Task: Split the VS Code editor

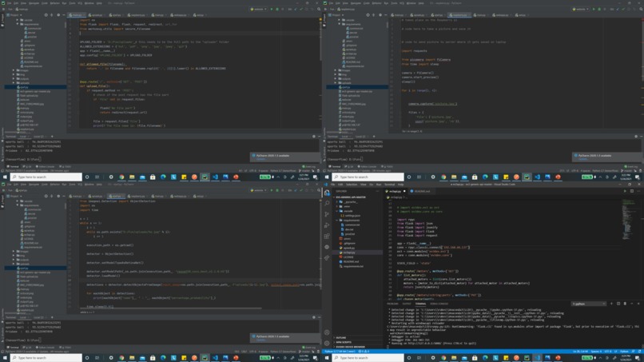Action: [x=632, y=191]
